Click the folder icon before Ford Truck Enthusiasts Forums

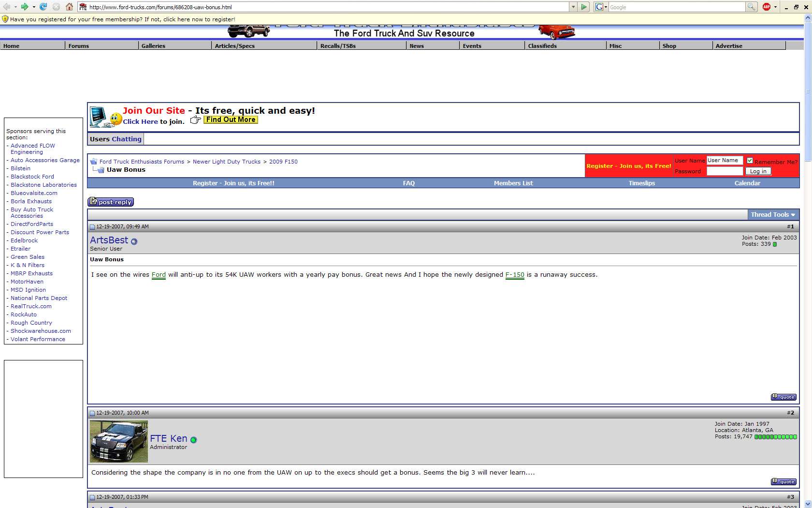[94, 162]
